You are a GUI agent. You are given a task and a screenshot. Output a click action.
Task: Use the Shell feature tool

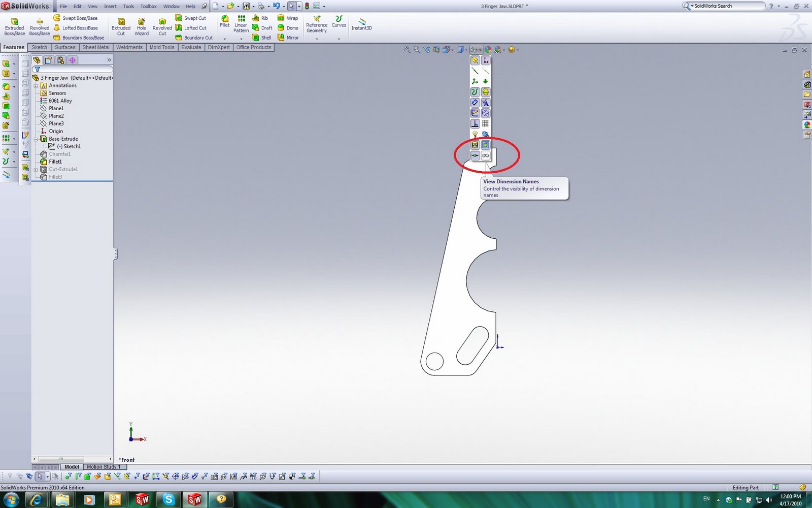click(x=262, y=38)
